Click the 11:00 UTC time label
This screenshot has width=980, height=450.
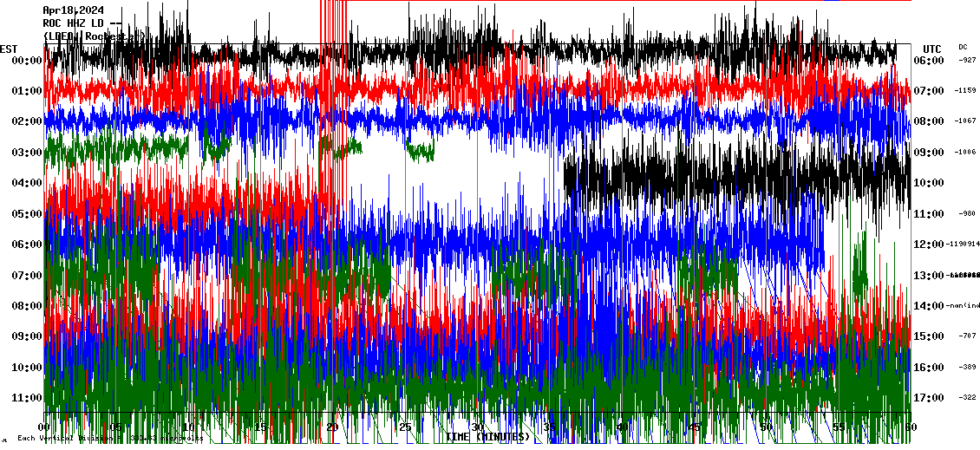(x=929, y=214)
